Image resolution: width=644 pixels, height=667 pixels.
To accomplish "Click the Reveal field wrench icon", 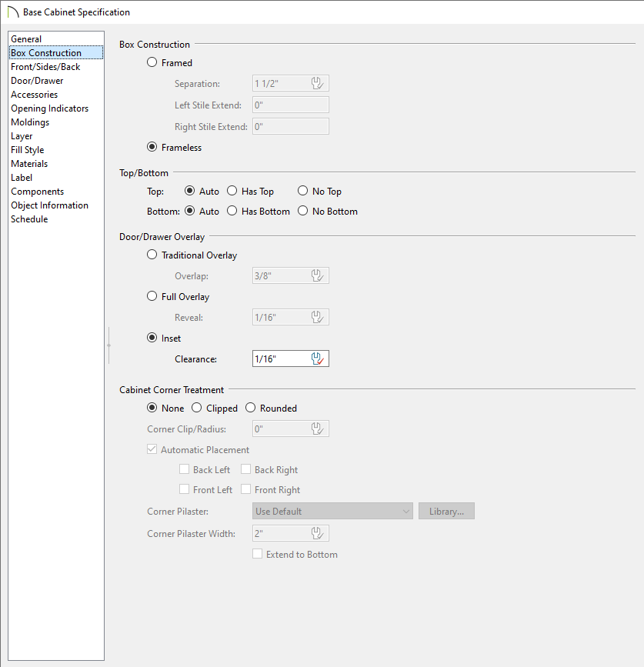I will pos(317,317).
